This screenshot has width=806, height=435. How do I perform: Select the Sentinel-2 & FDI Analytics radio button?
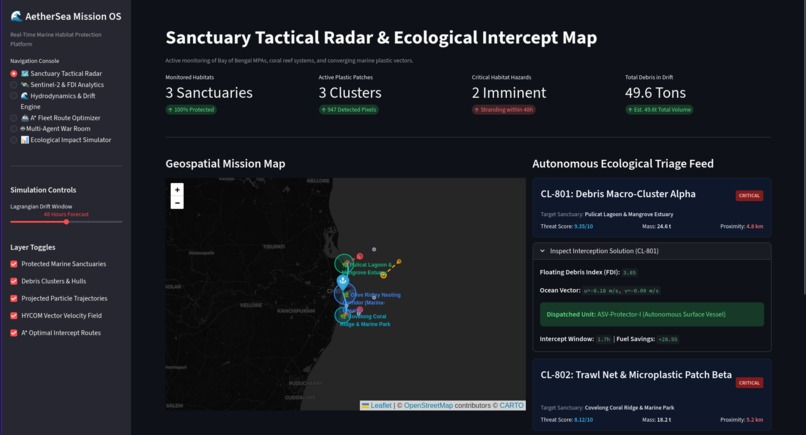pyautogui.click(x=14, y=85)
